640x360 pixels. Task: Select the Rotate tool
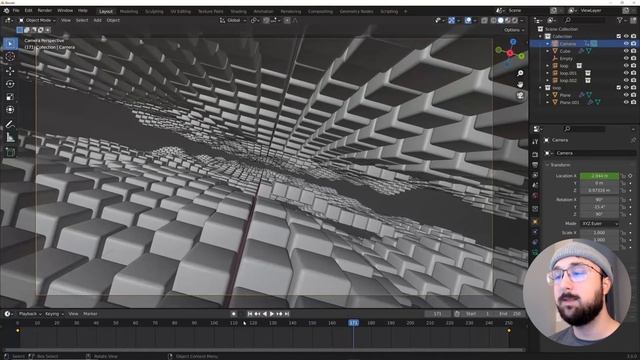point(10,84)
